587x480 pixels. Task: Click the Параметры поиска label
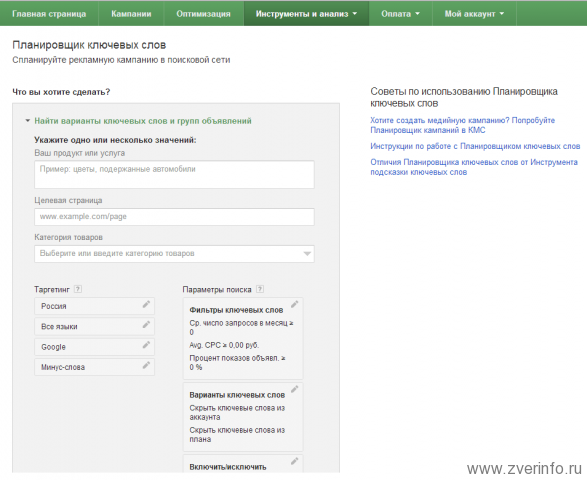coord(217,289)
